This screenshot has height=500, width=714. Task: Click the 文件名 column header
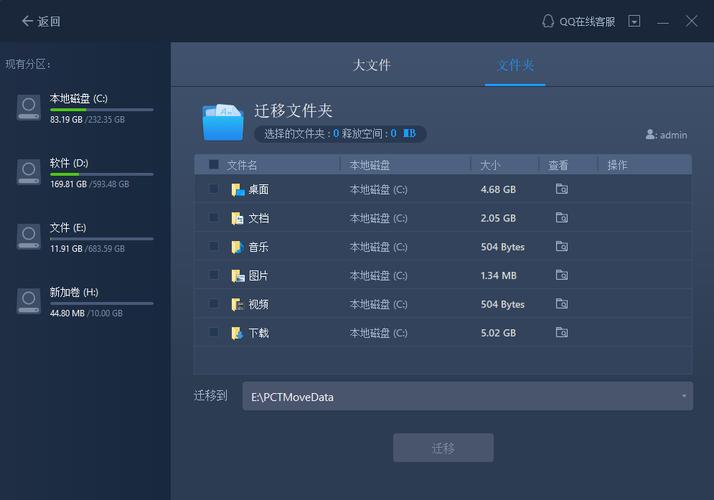tap(242, 165)
